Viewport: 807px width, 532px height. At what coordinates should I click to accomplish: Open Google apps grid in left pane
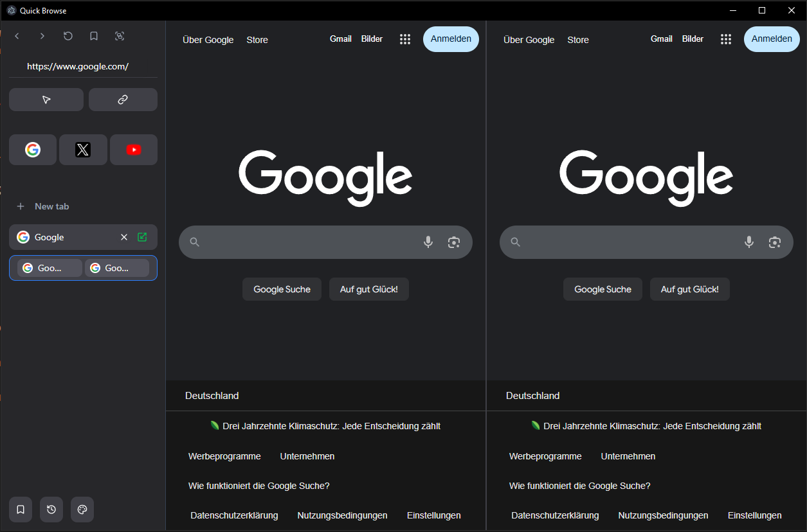click(405, 39)
